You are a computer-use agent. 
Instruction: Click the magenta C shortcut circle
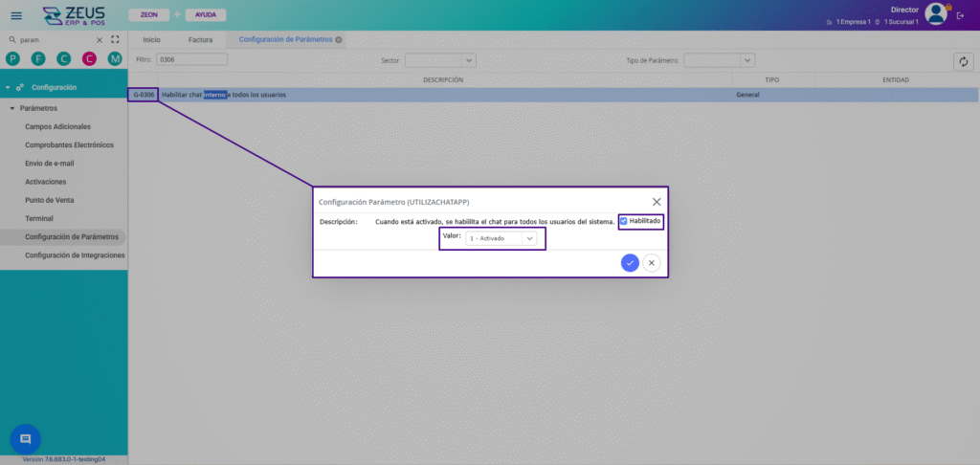89,59
